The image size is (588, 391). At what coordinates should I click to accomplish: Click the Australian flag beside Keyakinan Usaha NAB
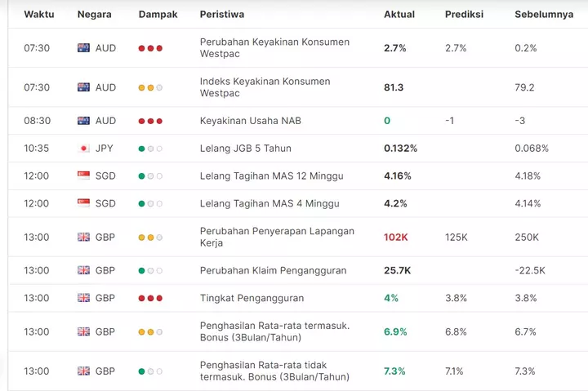tap(83, 121)
